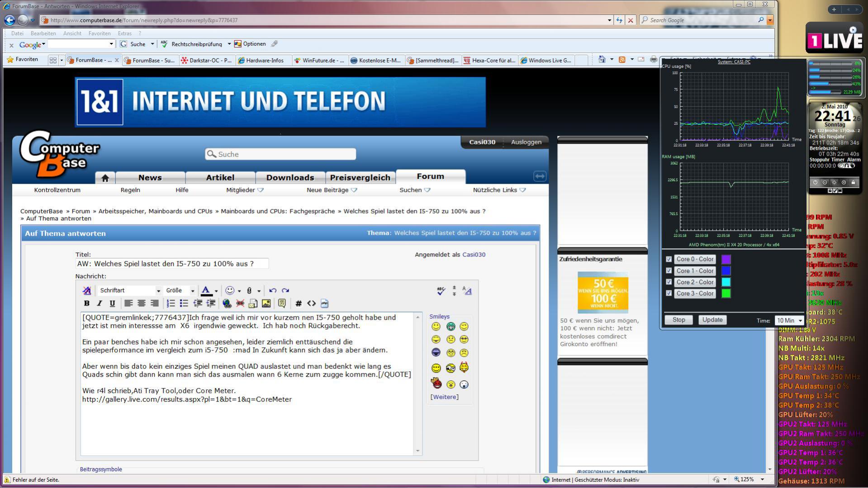The height and width of the screenshot is (488, 868).
Task: Wrap selection in CODE tags (hash icon)
Action: tap(299, 303)
